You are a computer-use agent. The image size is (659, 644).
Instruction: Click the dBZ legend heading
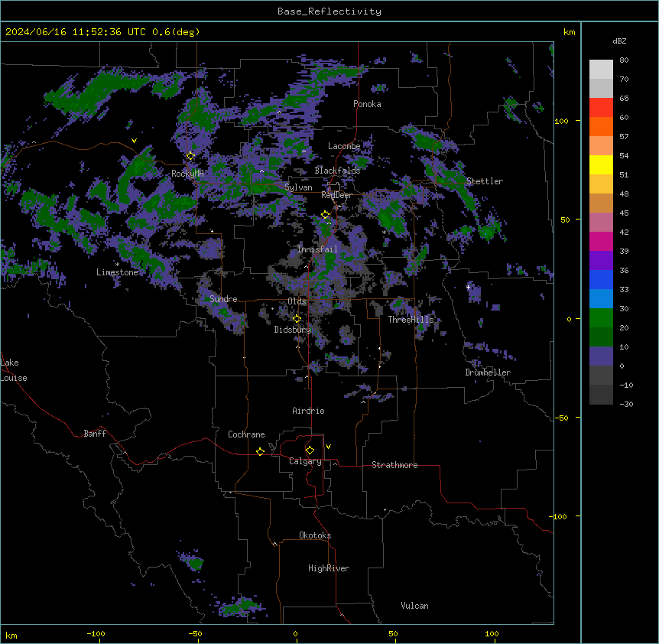coord(619,41)
